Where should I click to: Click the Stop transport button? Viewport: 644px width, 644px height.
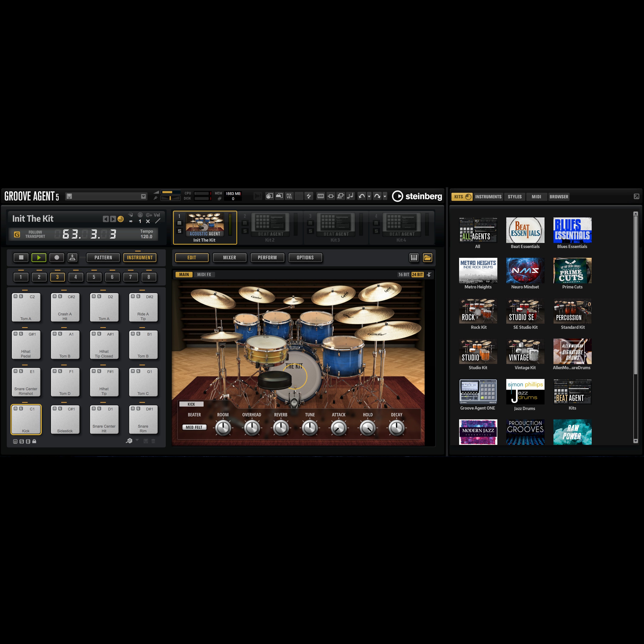(x=21, y=257)
